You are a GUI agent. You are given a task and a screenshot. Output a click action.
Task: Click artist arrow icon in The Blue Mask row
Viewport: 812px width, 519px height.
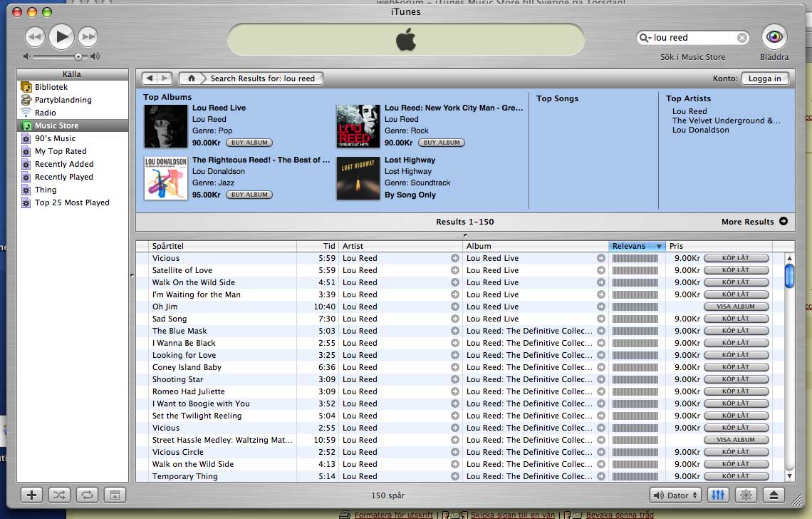454,331
